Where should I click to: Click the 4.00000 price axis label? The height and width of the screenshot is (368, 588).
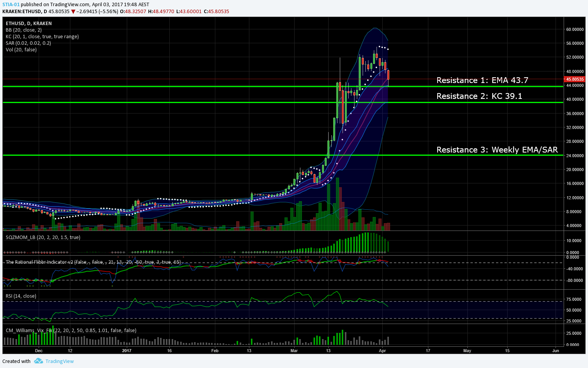575,226
